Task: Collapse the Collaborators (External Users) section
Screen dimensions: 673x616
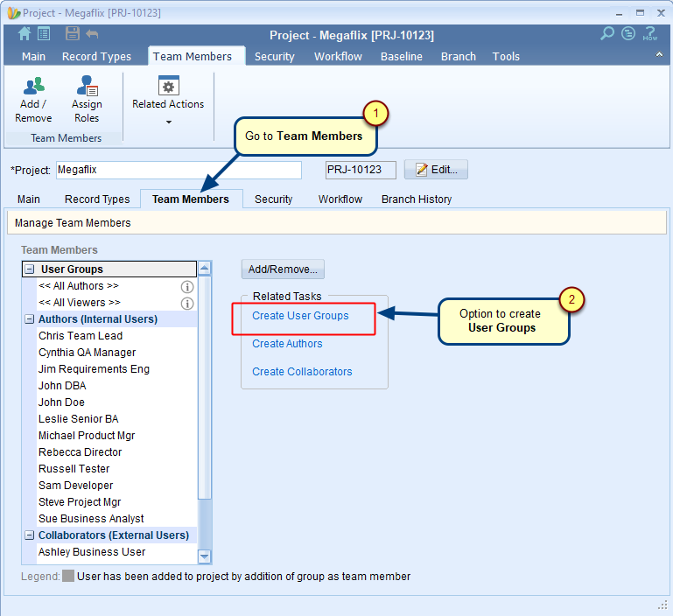Action: pos(29,535)
